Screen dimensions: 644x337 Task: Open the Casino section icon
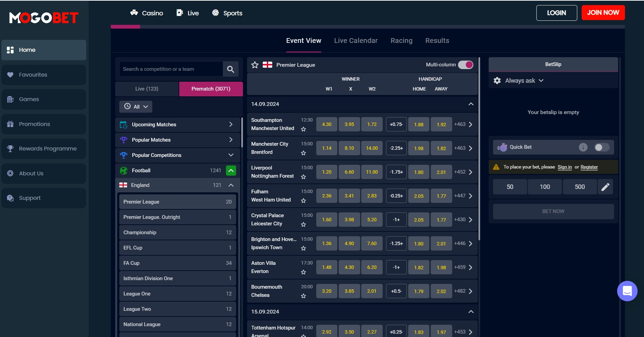pos(134,13)
